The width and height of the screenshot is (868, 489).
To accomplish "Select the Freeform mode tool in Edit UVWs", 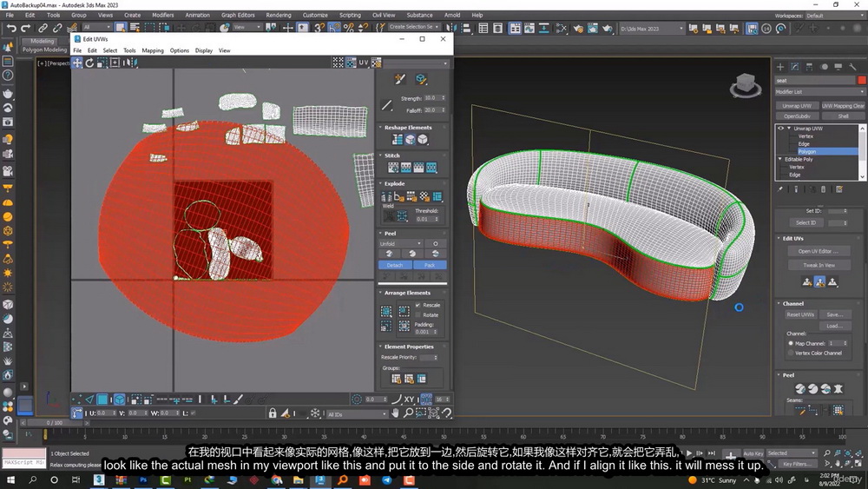I will (115, 63).
